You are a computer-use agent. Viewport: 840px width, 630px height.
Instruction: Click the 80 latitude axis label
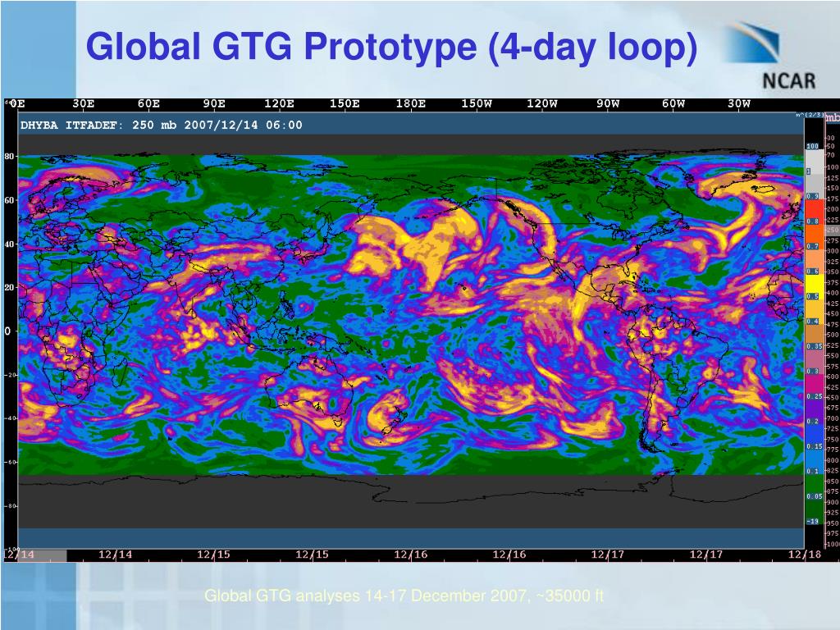coord(10,157)
